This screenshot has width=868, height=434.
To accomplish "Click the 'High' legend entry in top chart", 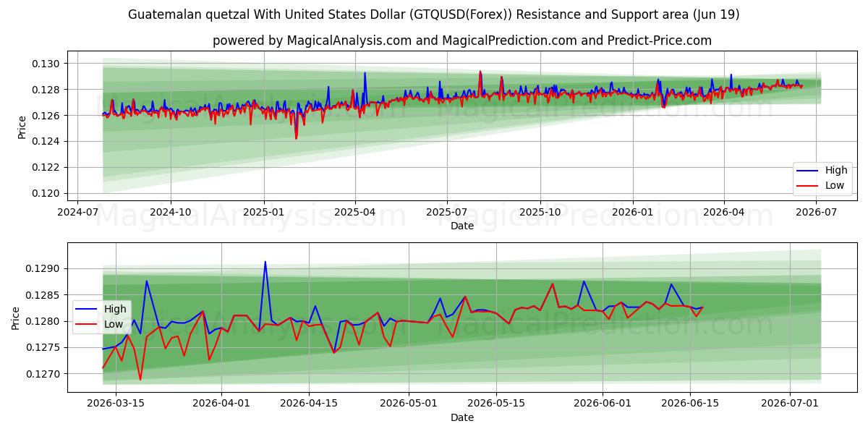I will coord(836,171).
